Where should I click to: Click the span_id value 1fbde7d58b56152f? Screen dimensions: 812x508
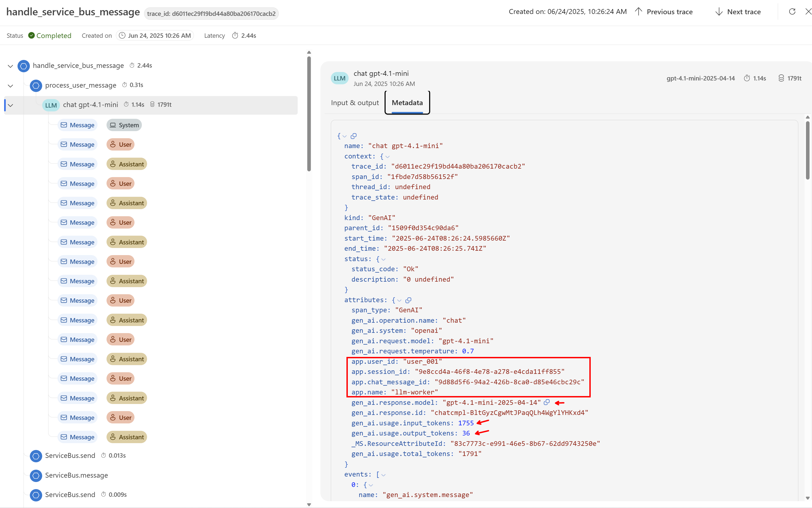423,177
